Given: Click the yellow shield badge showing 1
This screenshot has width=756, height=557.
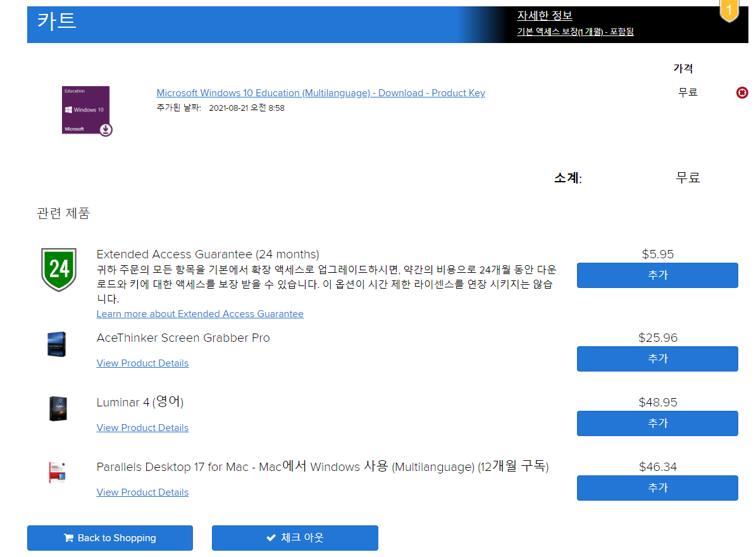Looking at the screenshot, I should (729, 11).
